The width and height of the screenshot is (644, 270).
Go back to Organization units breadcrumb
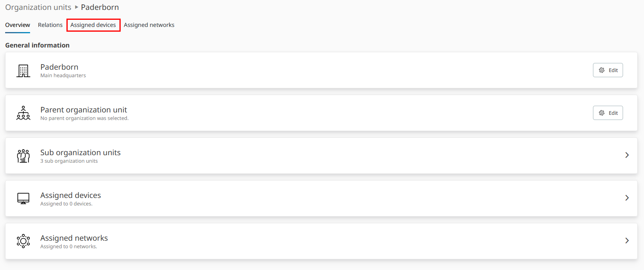click(x=38, y=7)
